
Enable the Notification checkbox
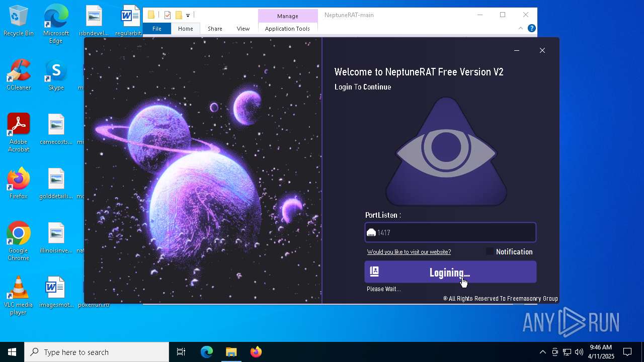point(490,251)
